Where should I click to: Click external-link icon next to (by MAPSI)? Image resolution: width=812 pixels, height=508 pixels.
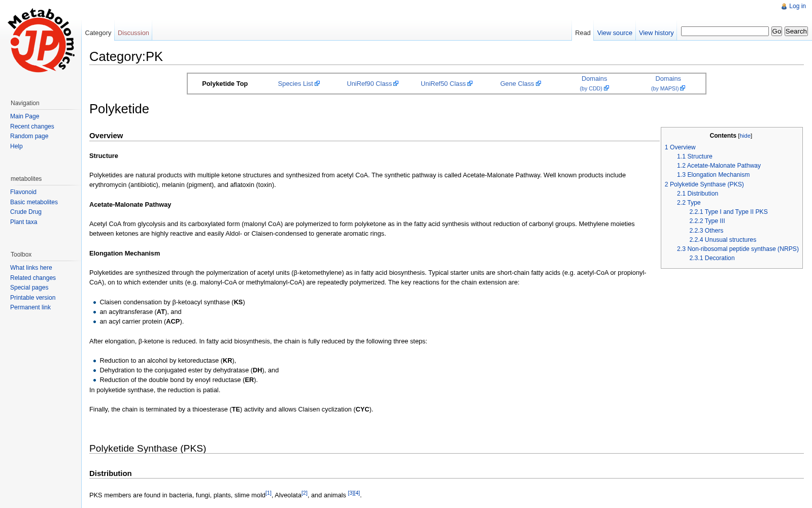click(x=683, y=88)
